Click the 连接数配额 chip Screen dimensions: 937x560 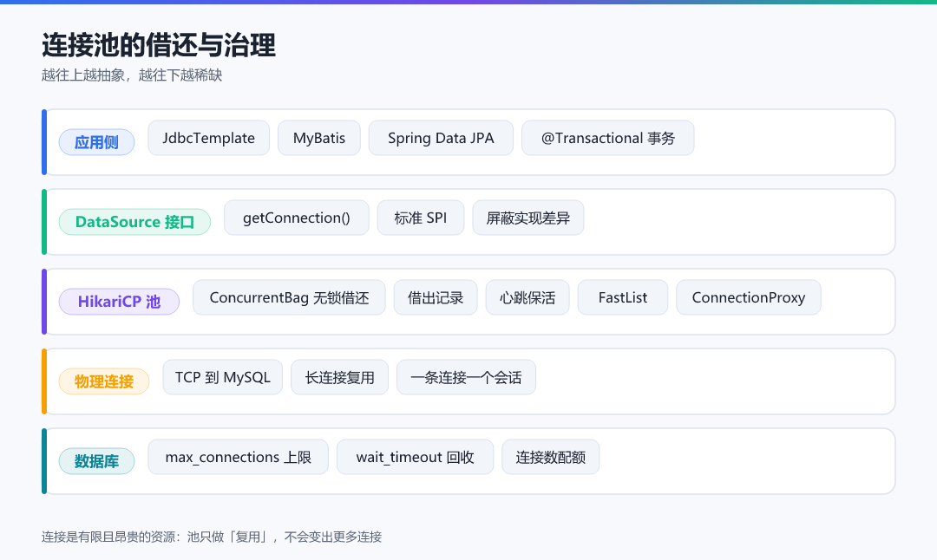(x=550, y=458)
